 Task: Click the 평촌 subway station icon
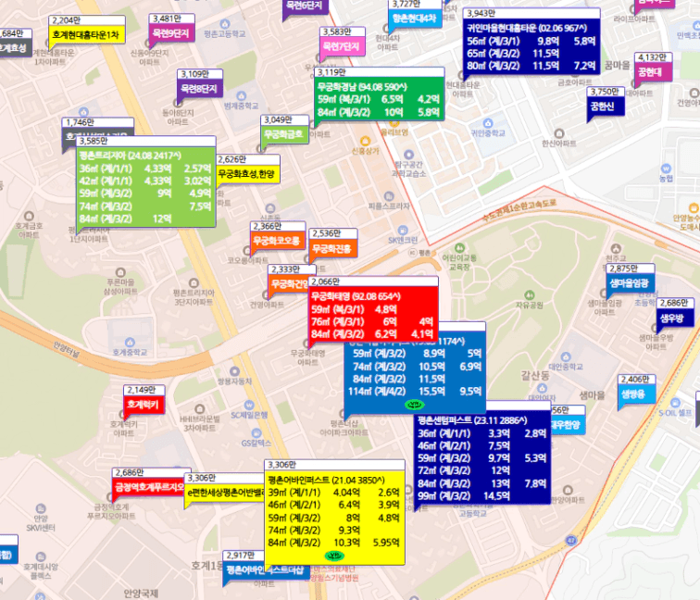point(413,253)
